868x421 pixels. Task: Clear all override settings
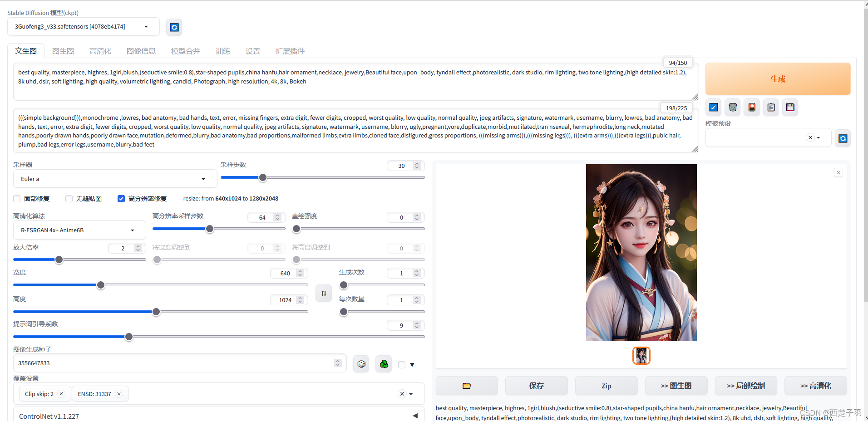click(x=402, y=394)
